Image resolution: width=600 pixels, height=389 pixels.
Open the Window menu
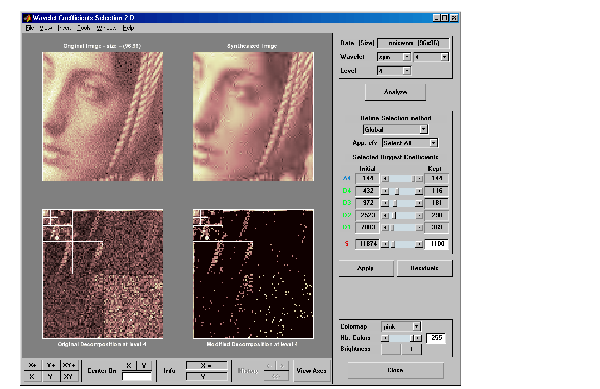[106, 28]
